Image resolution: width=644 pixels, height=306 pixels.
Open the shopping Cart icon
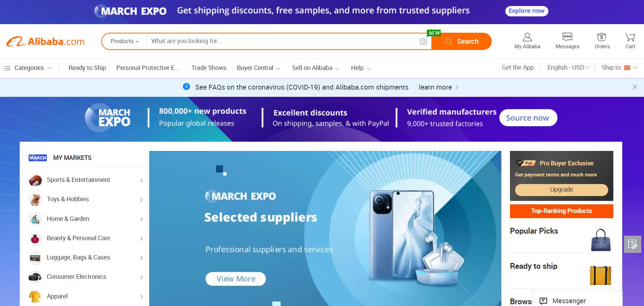point(630,37)
